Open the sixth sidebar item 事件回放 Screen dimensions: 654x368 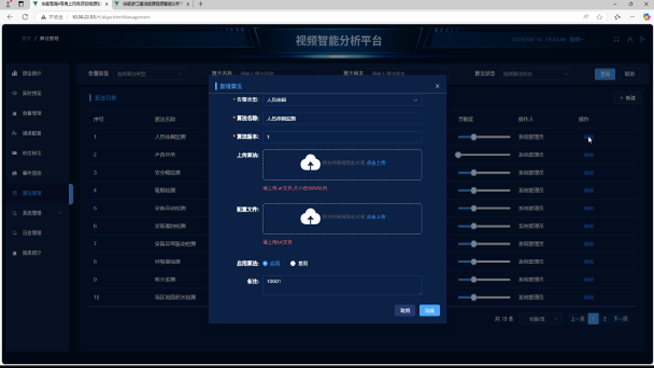32,173
